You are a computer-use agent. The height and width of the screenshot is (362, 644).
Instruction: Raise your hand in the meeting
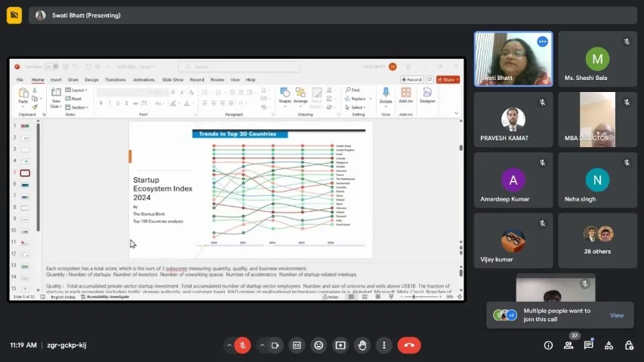[x=362, y=345]
